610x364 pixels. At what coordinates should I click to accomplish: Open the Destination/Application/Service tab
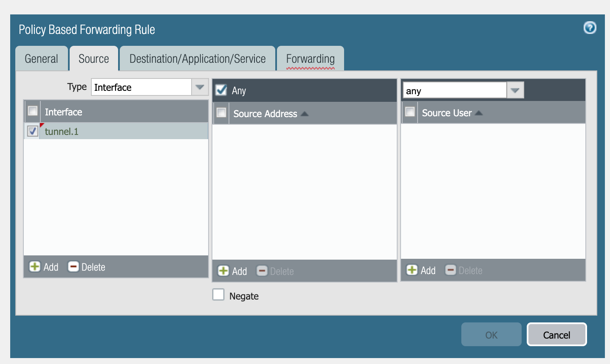(198, 59)
